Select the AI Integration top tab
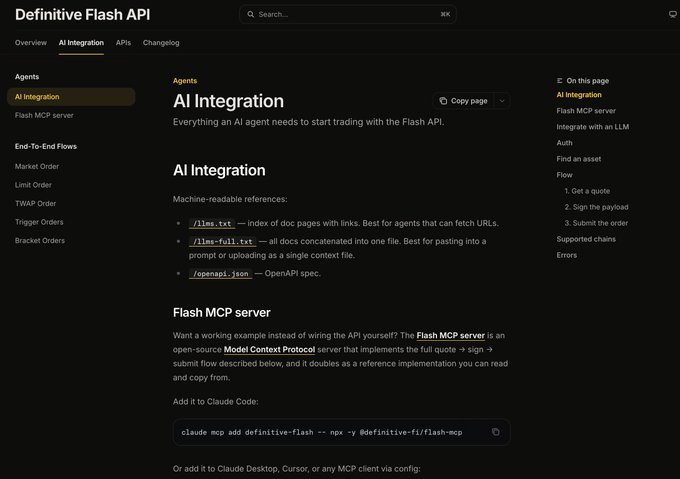680x479 pixels. point(81,42)
